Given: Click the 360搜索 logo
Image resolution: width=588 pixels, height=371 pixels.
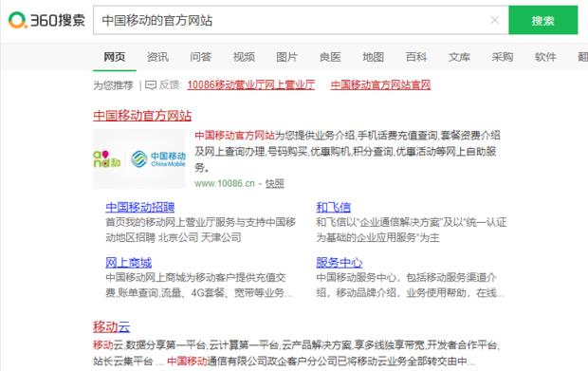Looking at the screenshot, I should pos(46,20).
